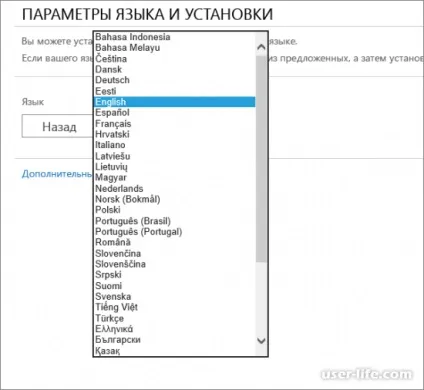Select Български language option
Image resolution: width=424 pixels, height=390 pixels.
(x=175, y=340)
